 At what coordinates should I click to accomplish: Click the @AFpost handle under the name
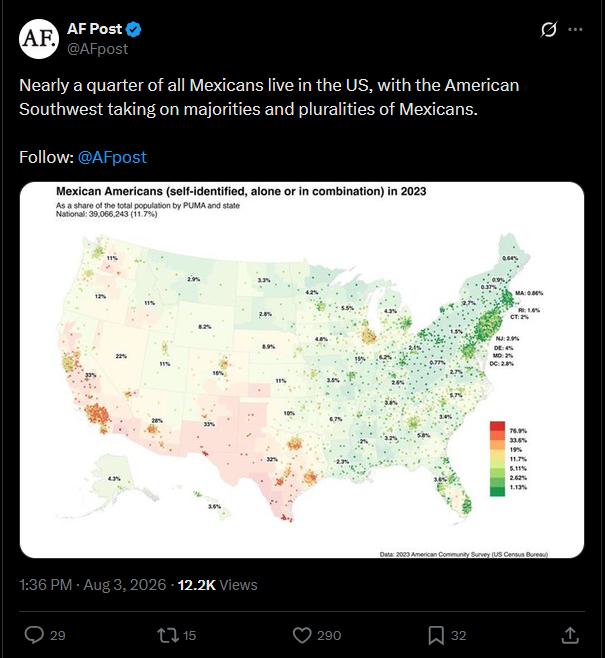click(x=98, y=49)
